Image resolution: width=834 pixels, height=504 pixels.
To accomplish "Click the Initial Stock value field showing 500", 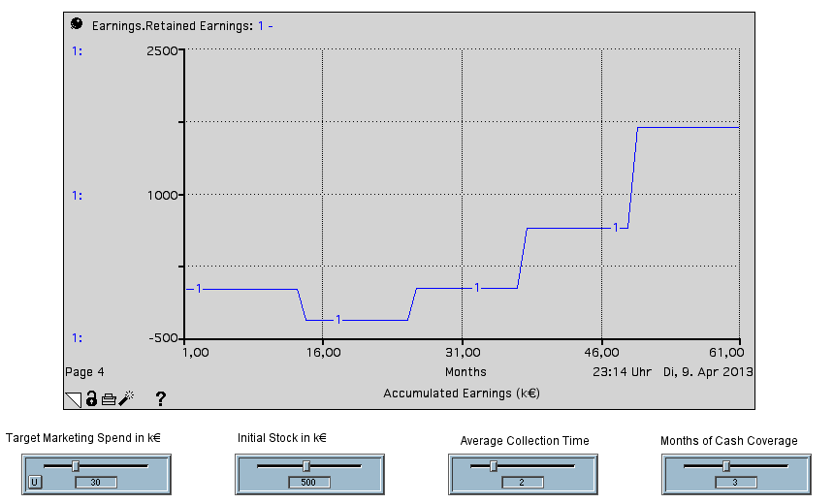I will (309, 483).
